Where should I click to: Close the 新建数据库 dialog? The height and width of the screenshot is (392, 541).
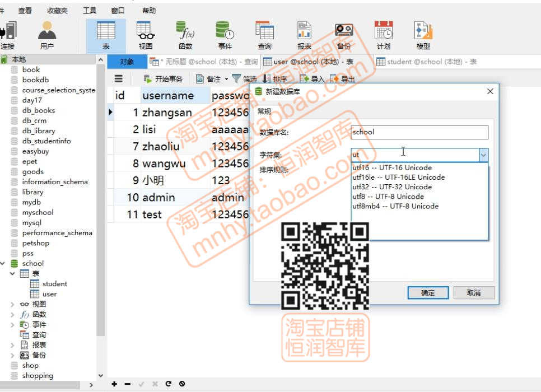[x=490, y=91]
